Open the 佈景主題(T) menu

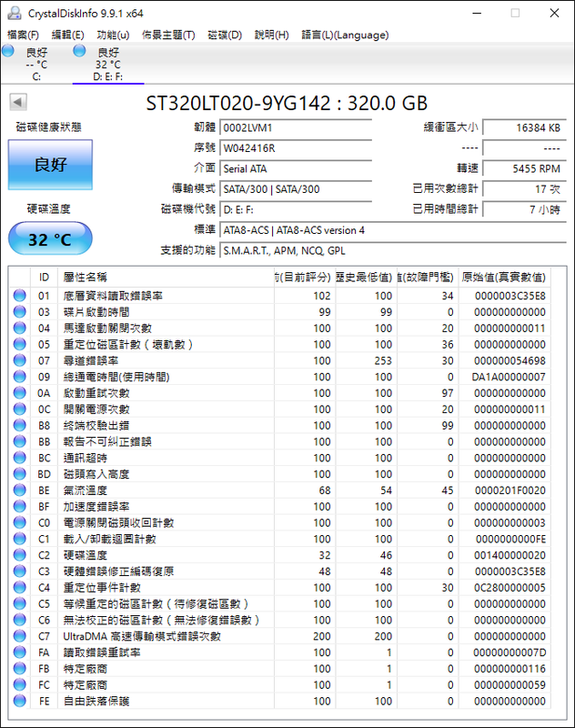[x=168, y=35]
